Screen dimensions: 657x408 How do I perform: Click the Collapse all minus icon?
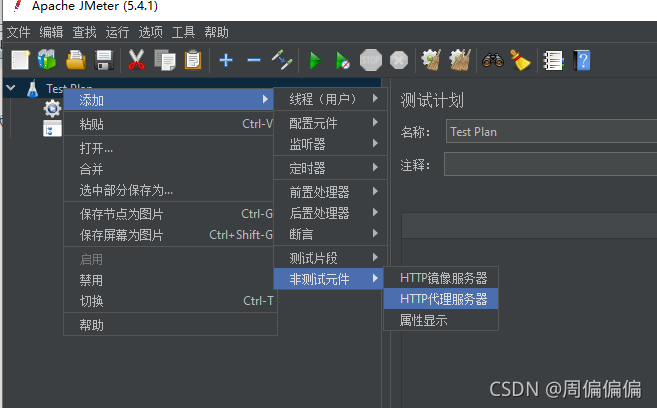click(x=254, y=60)
